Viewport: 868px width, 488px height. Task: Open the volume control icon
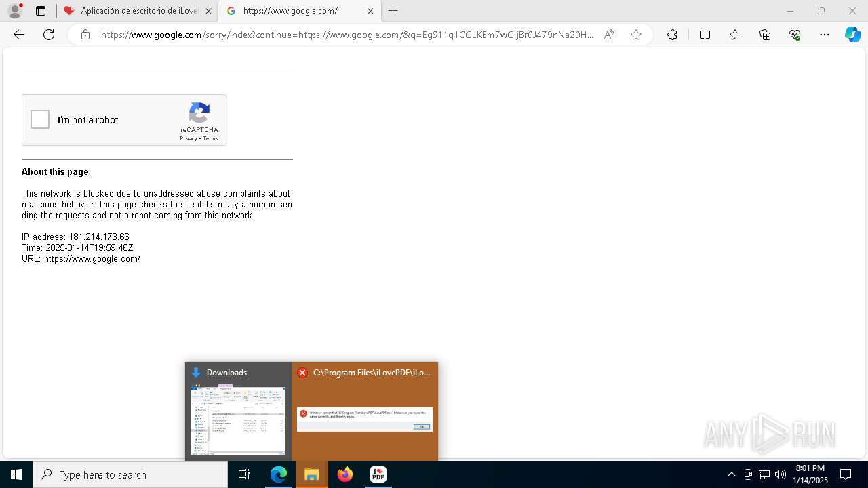click(x=781, y=474)
